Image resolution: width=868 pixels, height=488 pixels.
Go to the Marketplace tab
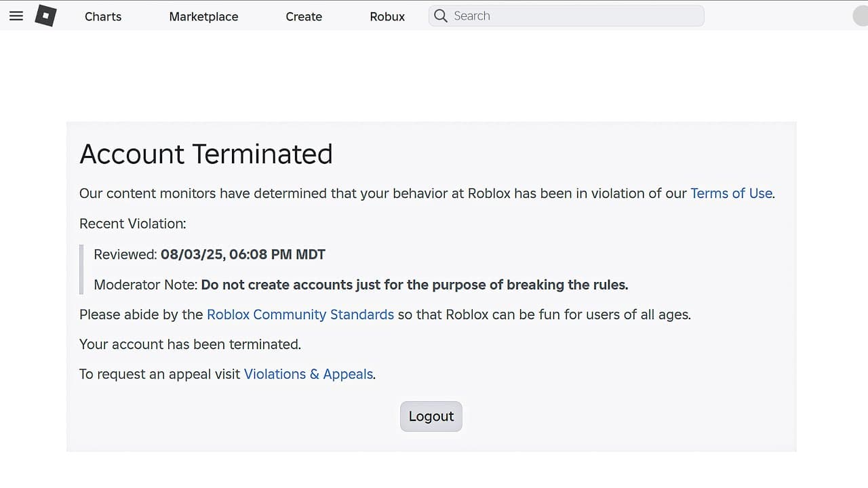(203, 16)
